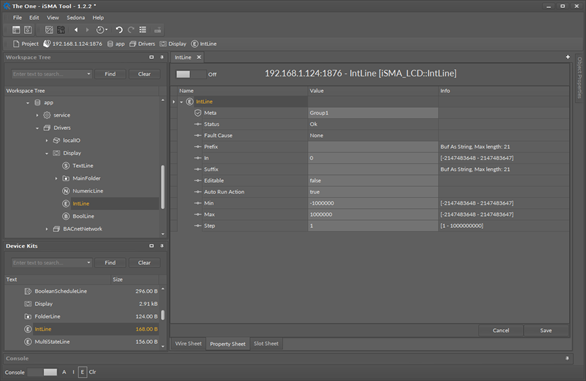Screen dimensions: 586x381
Task: Click the save disk icon in toolbar
Action: click(x=28, y=30)
